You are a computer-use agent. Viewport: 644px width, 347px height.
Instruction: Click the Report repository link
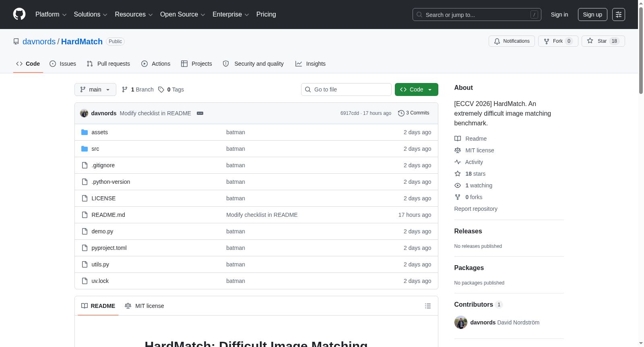[476, 209]
